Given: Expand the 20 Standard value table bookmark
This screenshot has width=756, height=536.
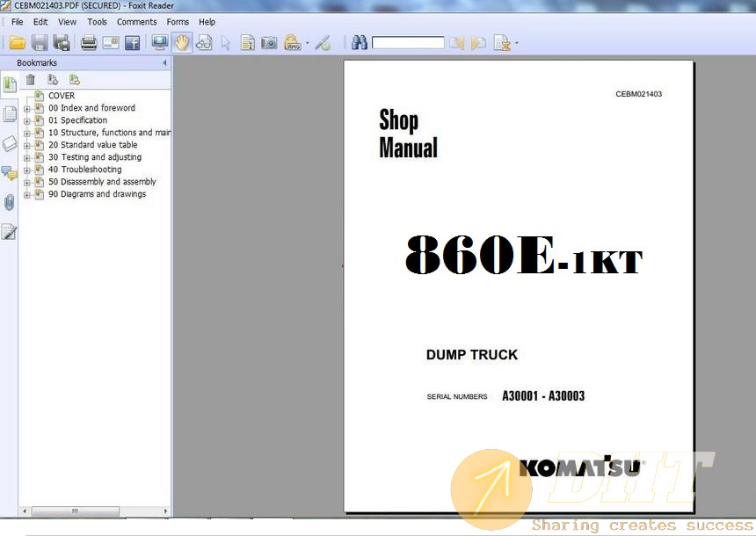Looking at the screenshot, I should coord(27,146).
